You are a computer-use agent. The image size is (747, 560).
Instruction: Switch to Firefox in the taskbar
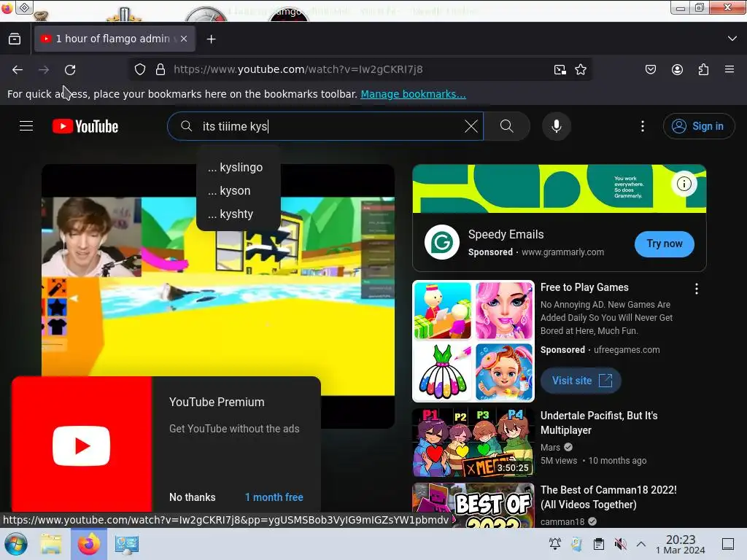tap(88, 544)
